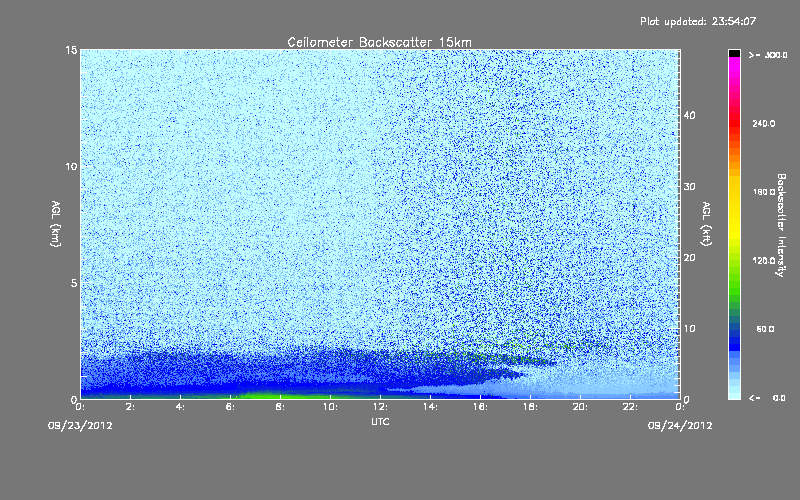Image resolution: width=800 pixels, height=500 pixels.
Task: Click the '18:' hour tick on the time axis
Action: tap(530, 407)
